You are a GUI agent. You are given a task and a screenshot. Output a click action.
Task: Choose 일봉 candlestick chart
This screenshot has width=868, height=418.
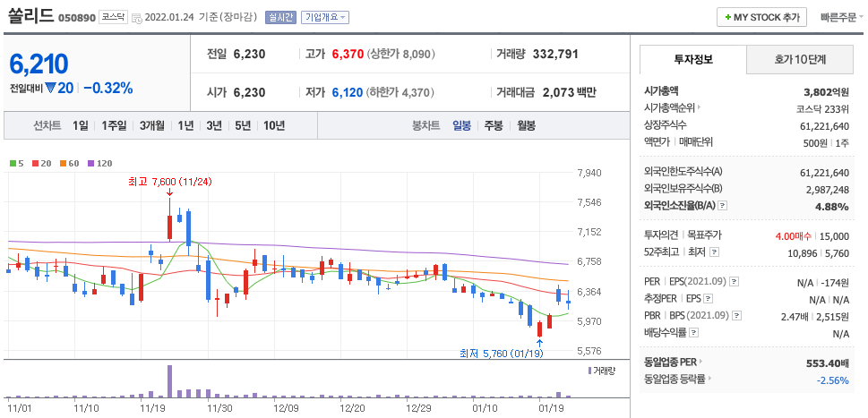pyautogui.click(x=461, y=125)
